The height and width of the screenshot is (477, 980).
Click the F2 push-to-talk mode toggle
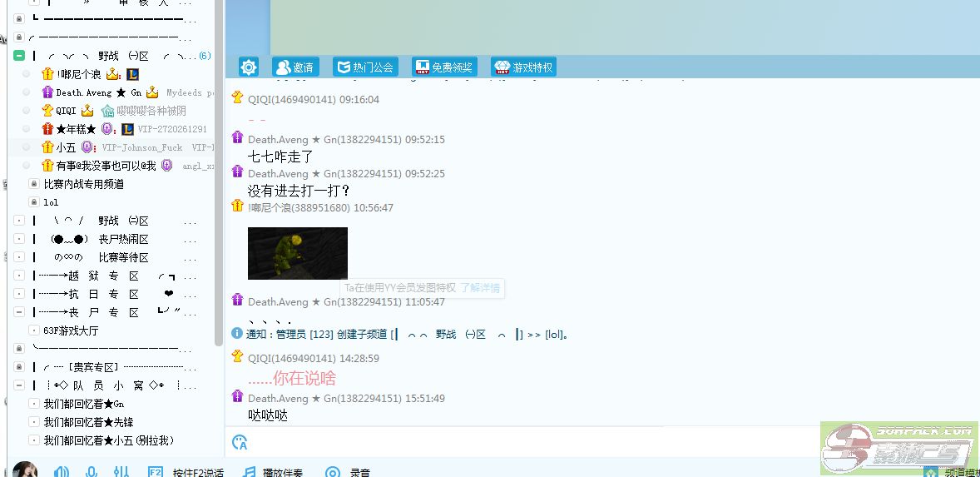click(155, 472)
